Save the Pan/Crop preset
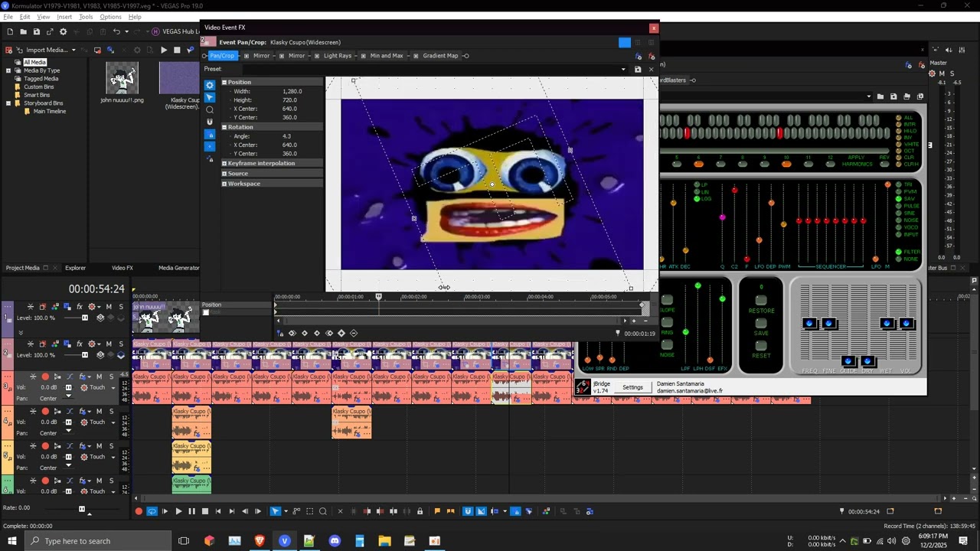 638,70
